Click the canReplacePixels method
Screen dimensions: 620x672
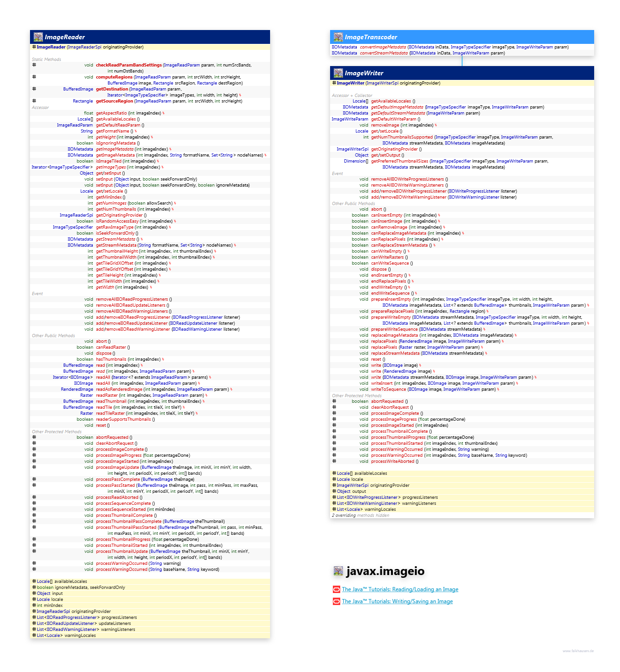388,239
